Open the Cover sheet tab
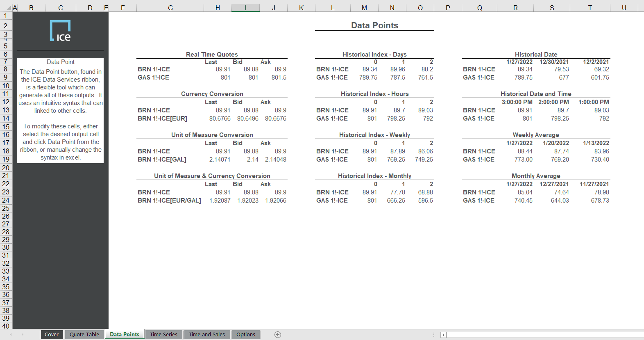644x340 pixels. [x=52, y=335]
